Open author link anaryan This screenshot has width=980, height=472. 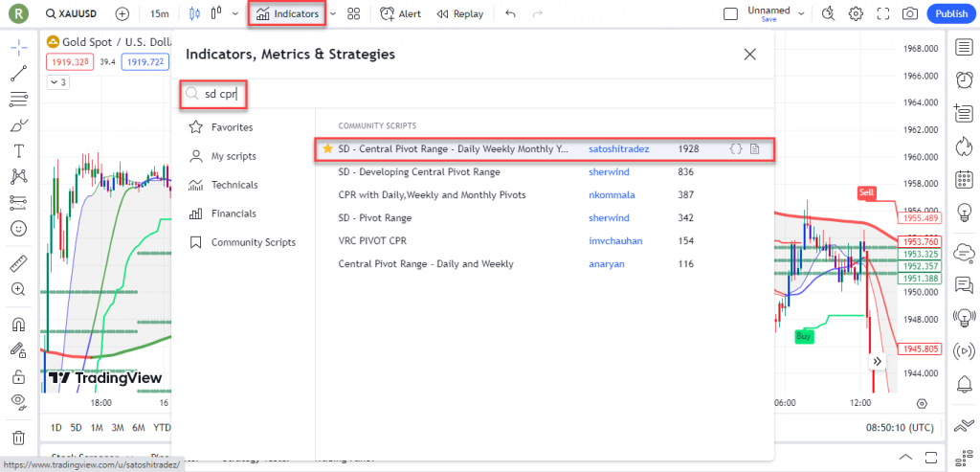[606, 264]
